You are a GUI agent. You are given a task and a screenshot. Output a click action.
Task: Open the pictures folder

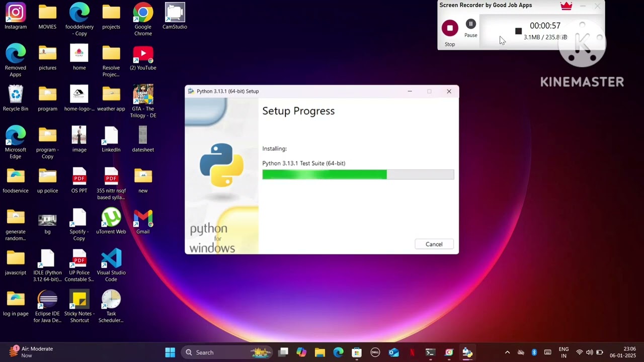[47, 58]
